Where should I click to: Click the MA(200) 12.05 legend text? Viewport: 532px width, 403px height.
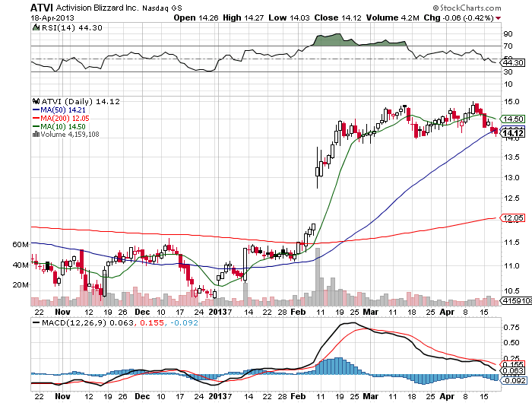[65, 118]
